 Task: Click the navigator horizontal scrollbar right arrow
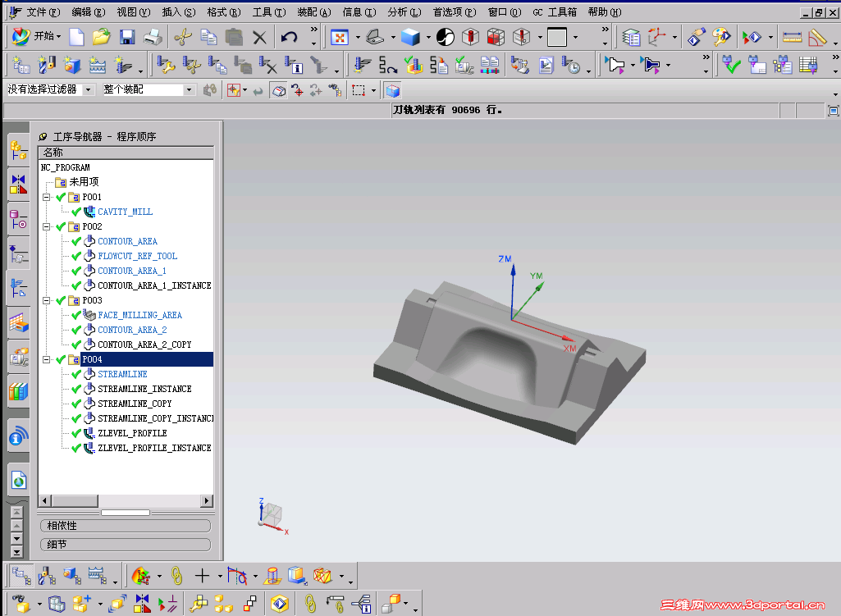point(207,500)
